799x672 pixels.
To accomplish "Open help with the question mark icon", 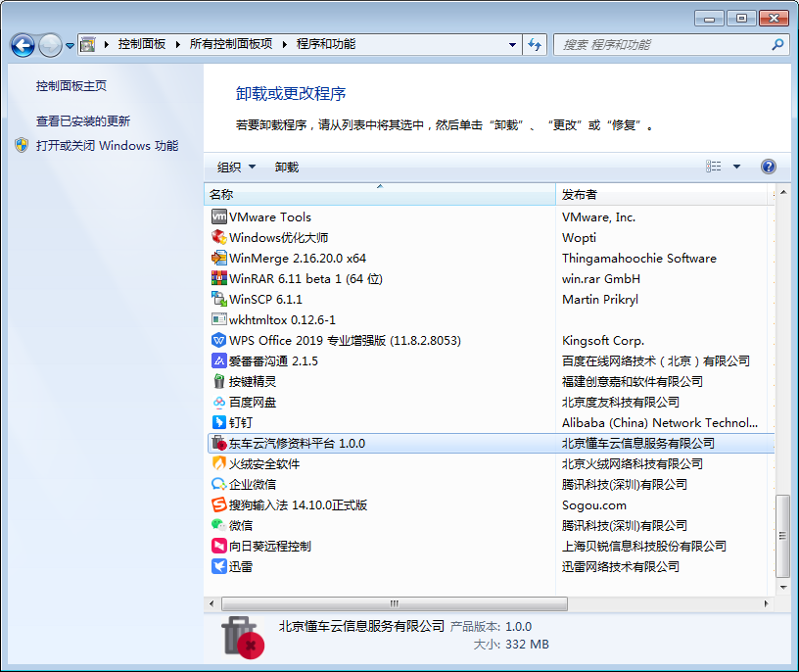I will 769,167.
